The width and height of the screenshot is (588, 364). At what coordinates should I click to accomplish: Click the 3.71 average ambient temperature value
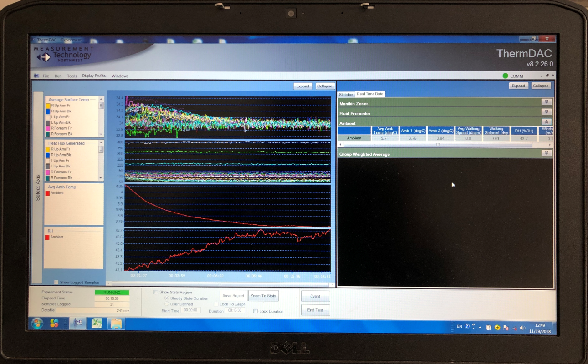coord(385,138)
